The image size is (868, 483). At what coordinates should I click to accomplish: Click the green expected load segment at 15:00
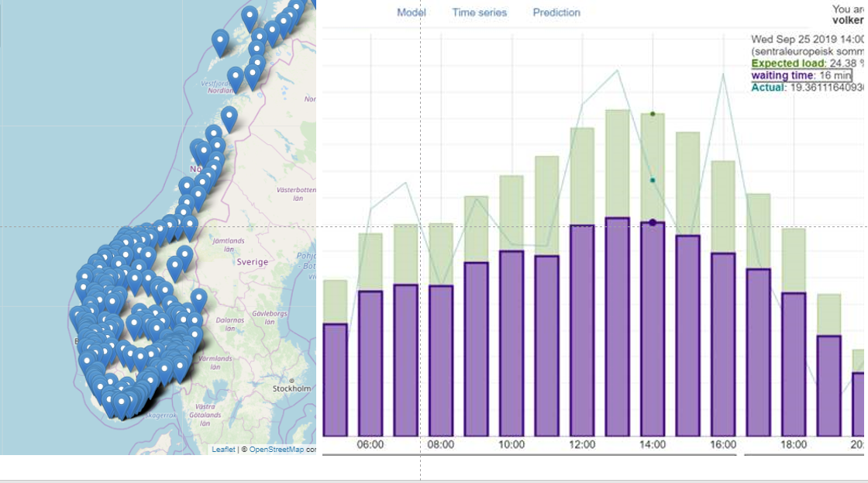tap(688, 183)
